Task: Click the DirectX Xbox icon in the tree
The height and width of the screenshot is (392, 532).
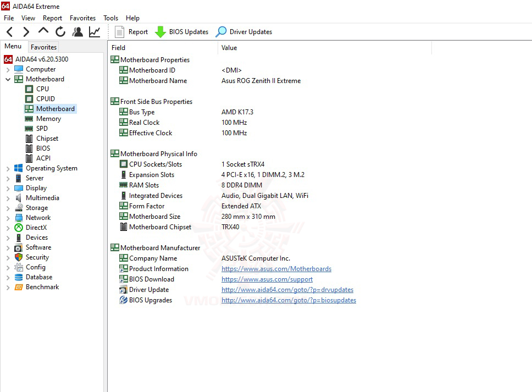Action: click(x=19, y=228)
